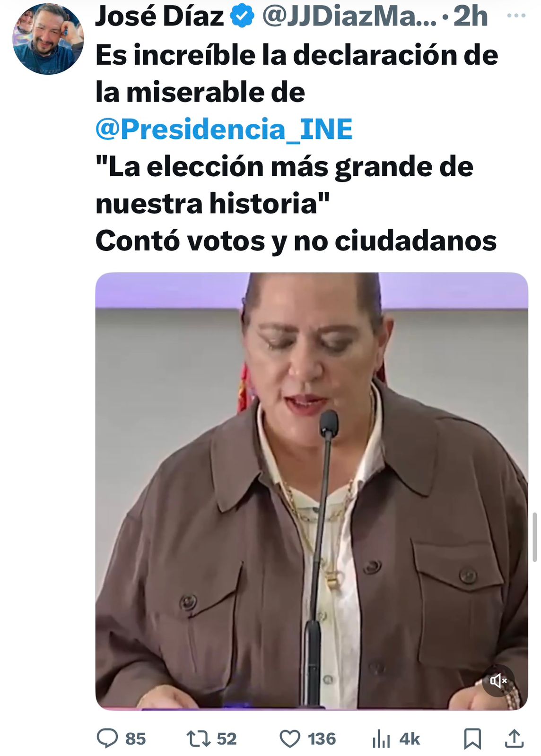Repost using the retweet arrows icon
The width and height of the screenshot is (541, 756).
(x=199, y=739)
